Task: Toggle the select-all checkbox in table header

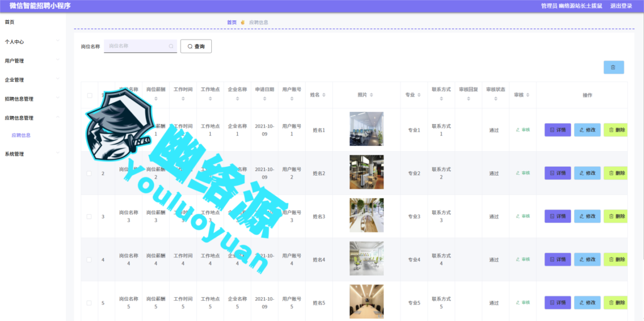Action: pos(89,95)
